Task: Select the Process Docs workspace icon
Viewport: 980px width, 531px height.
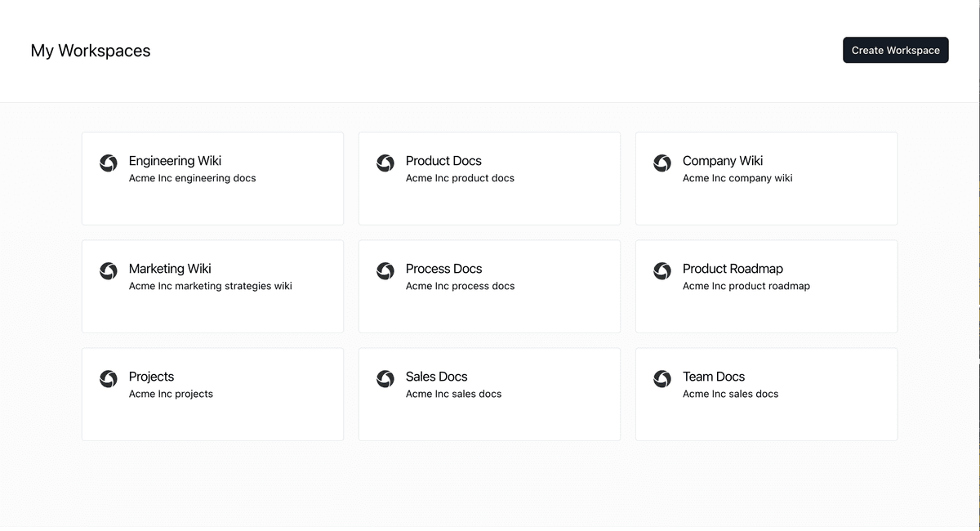Action: coord(385,271)
